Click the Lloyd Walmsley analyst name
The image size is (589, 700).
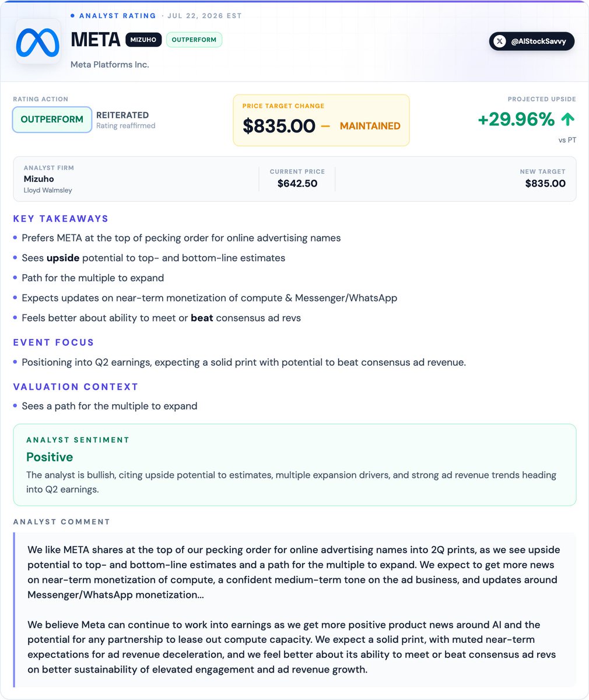[x=48, y=190]
